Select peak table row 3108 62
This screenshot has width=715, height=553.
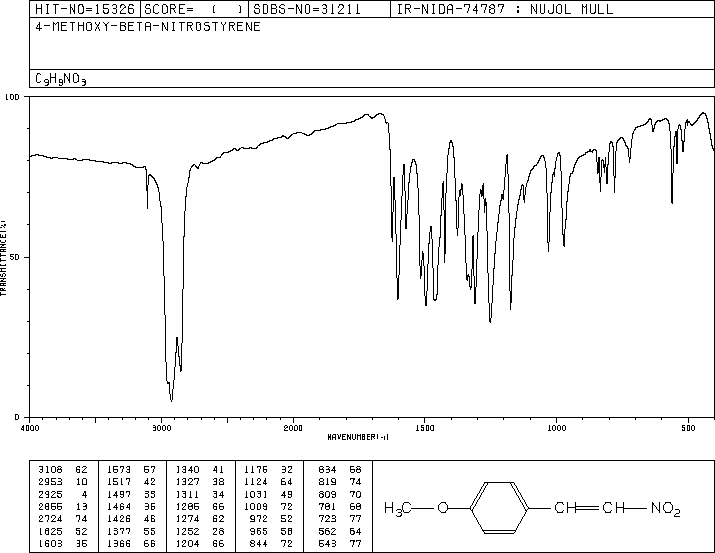coord(63,470)
